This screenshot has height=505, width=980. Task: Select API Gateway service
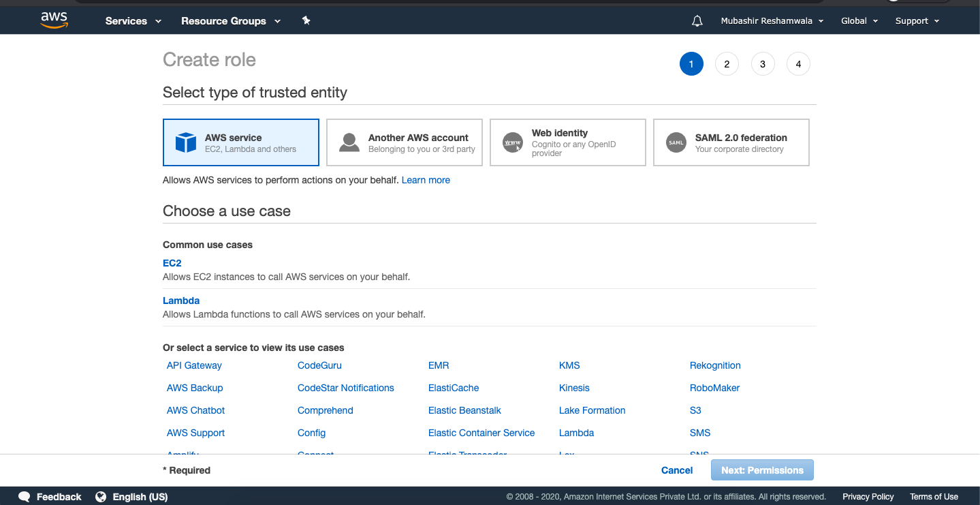[x=194, y=365]
